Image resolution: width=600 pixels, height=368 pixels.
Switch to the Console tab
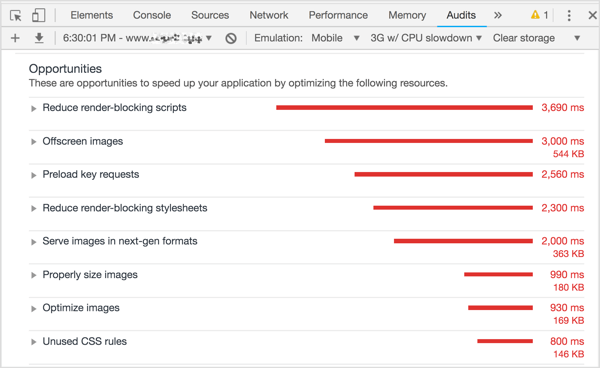(152, 15)
